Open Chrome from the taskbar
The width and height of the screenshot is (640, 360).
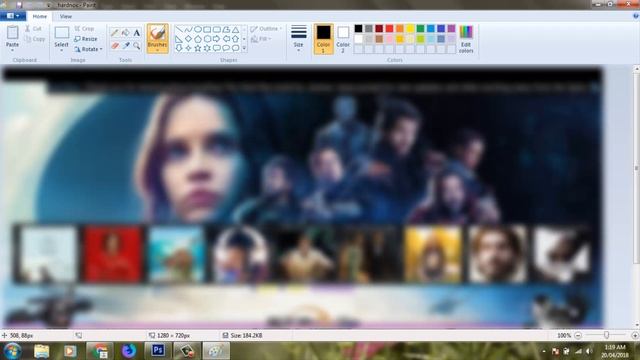click(100, 351)
